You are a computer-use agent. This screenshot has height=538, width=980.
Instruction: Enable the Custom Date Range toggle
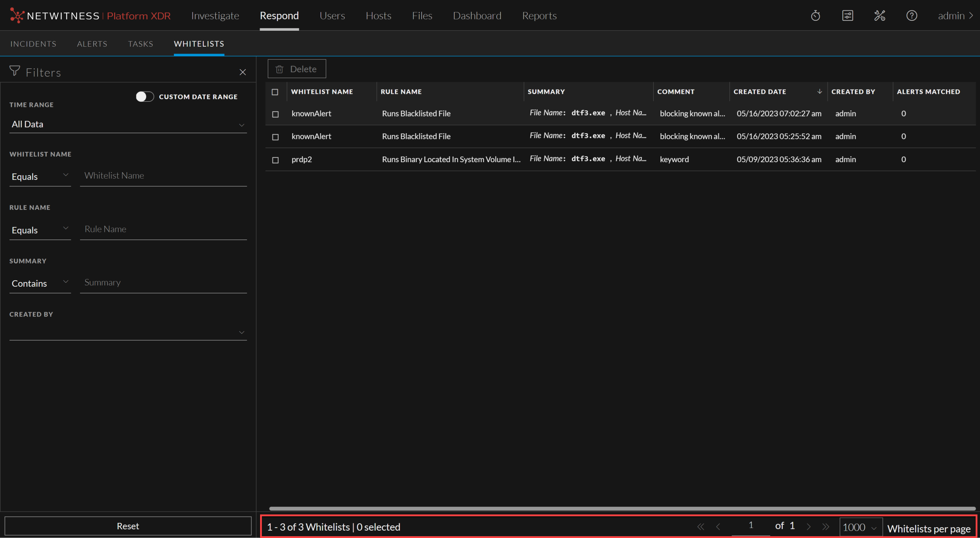pyautogui.click(x=145, y=96)
